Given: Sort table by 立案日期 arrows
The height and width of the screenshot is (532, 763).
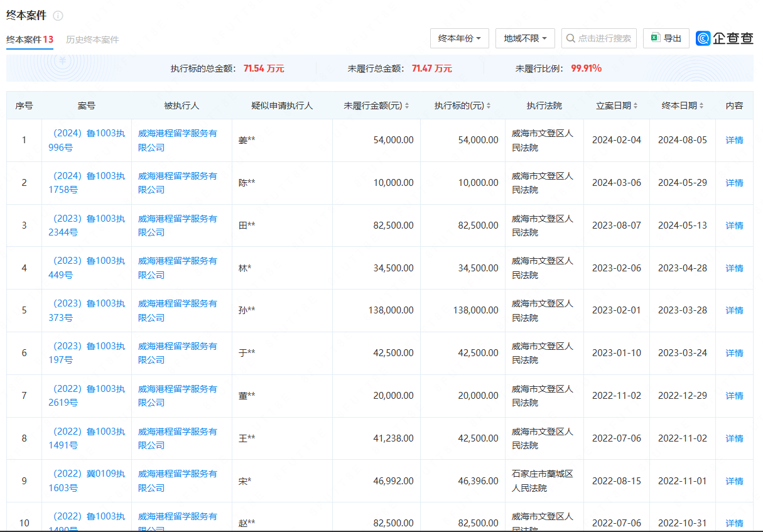Looking at the screenshot, I should [636, 106].
